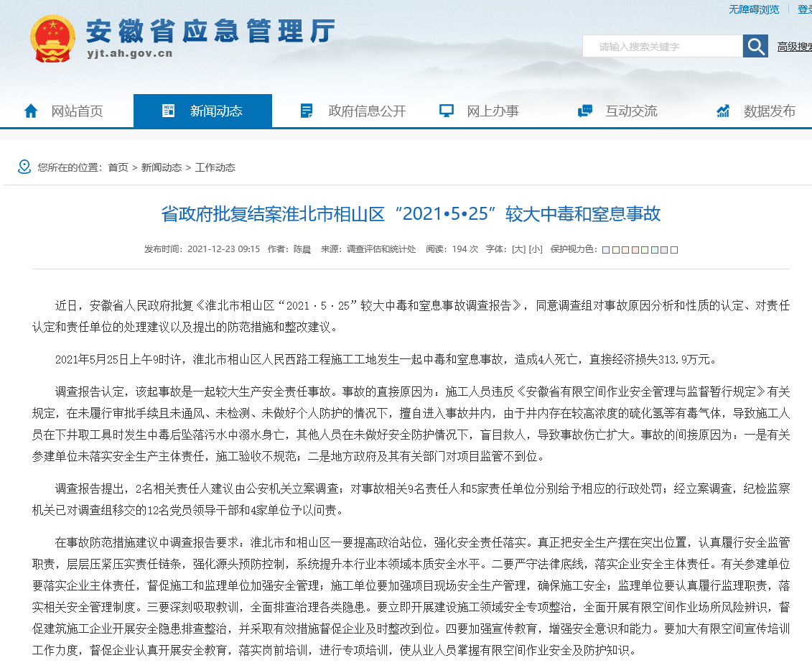Screen dimensions: 812x663
Task: Click the magnifying glass search button
Action: [x=755, y=47]
